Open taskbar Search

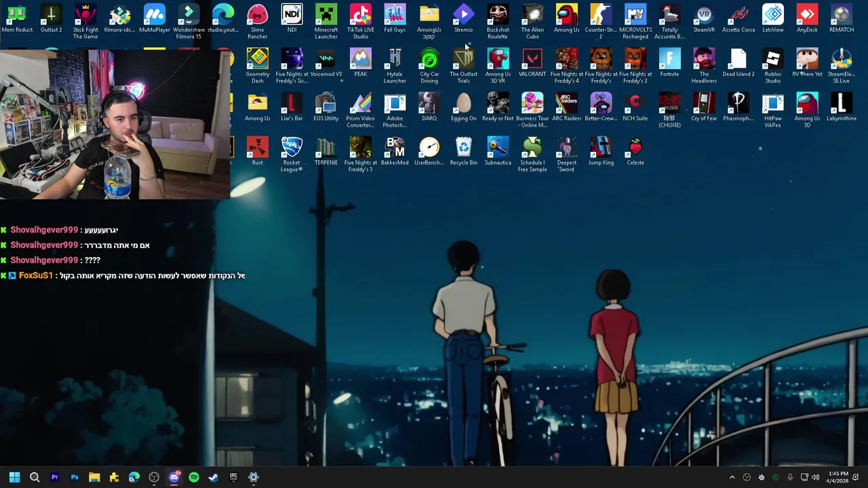click(x=35, y=477)
